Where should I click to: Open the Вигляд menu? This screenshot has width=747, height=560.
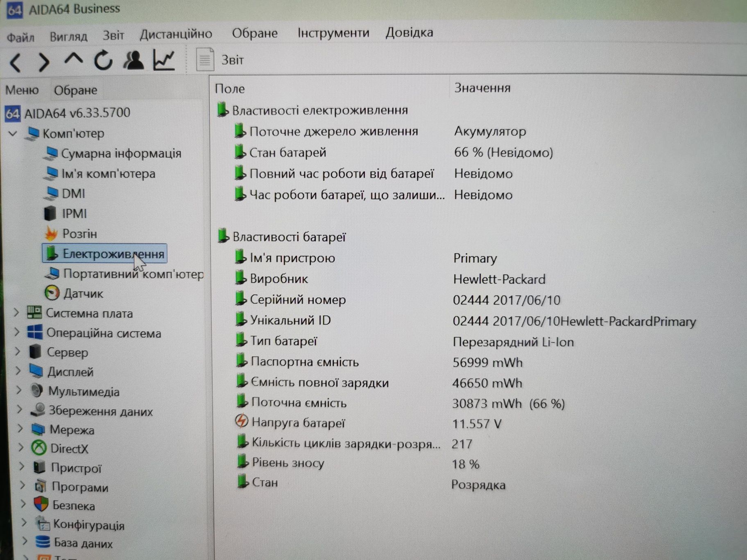click(x=68, y=37)
